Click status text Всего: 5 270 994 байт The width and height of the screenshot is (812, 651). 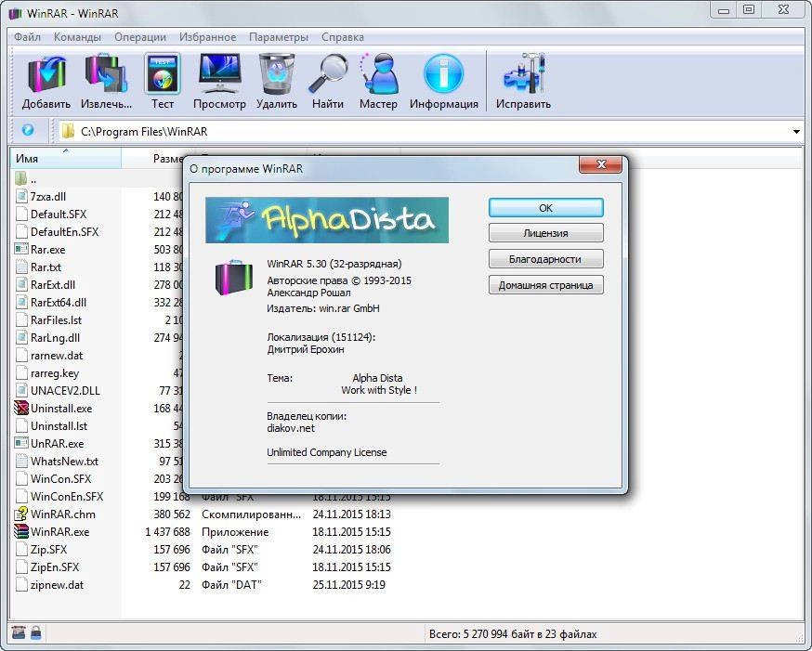(x=513, y=633)
